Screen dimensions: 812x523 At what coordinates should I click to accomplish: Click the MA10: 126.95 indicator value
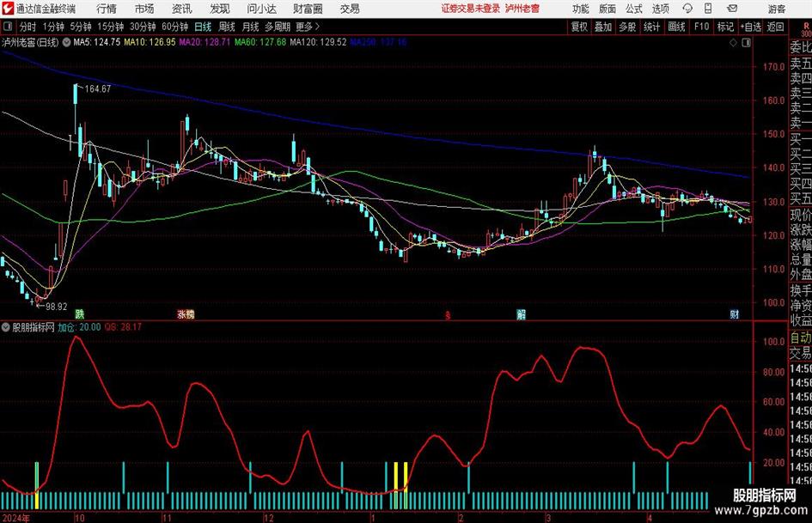pos(150,42)
